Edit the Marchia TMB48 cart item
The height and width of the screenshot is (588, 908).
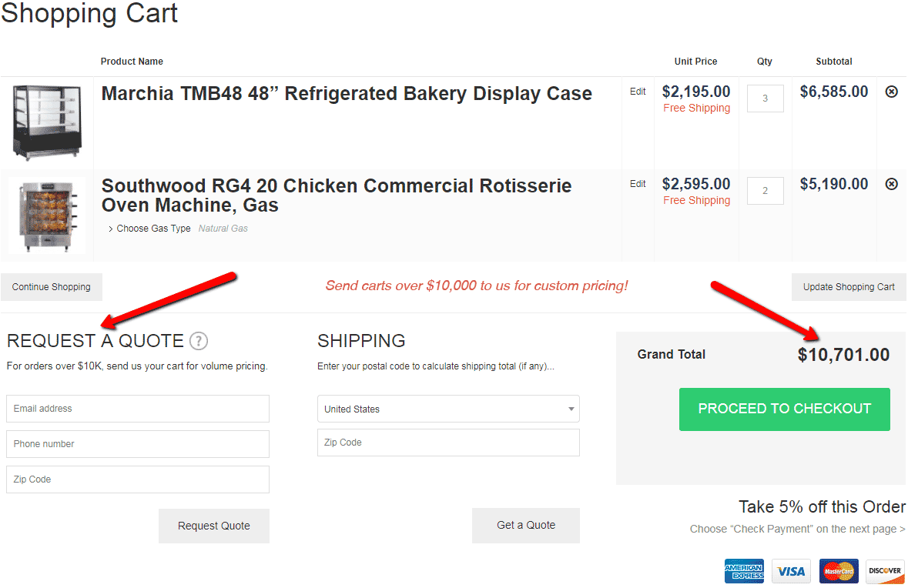tap(638, 92)
